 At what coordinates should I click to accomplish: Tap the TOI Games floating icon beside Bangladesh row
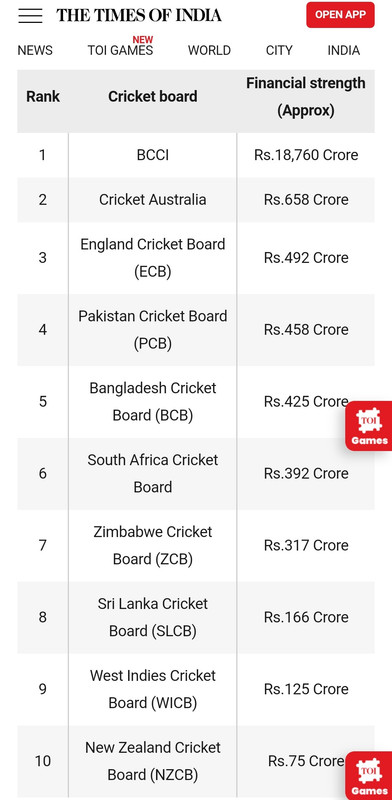[369, 426]
